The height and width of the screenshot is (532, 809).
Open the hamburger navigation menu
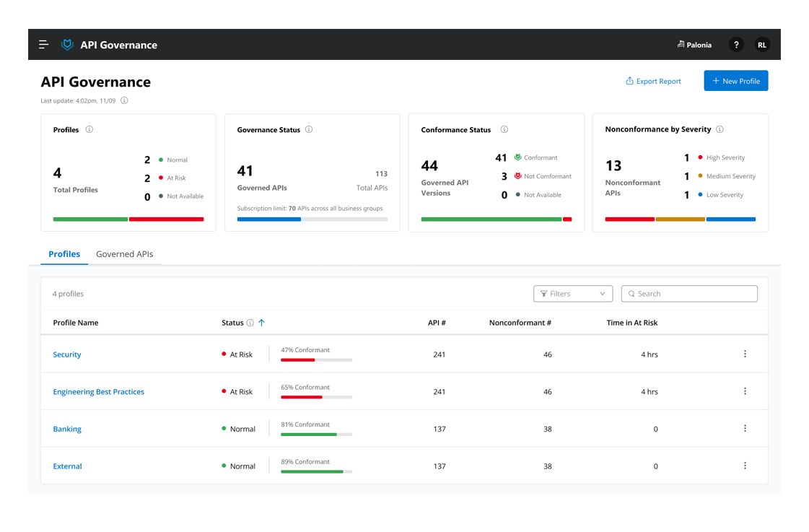[44, 45]
